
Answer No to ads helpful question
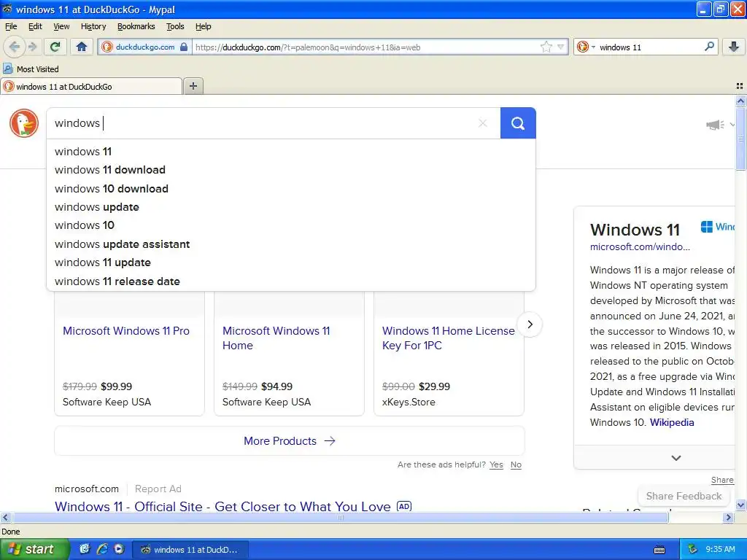(x=516, y=464)
